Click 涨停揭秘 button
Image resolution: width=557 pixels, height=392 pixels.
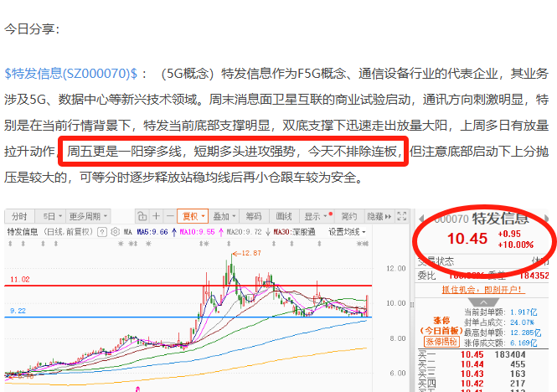(x=441, y=342)
